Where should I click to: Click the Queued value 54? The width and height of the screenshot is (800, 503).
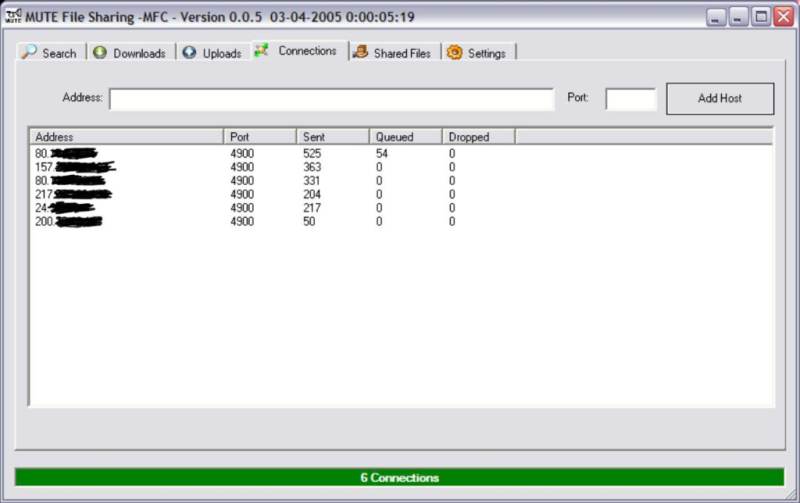382,154
